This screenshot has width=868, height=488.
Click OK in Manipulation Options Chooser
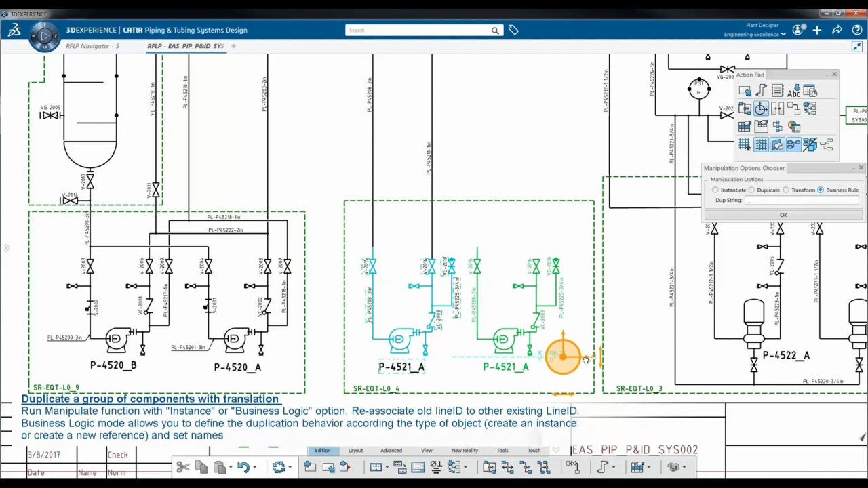(783, 215)
